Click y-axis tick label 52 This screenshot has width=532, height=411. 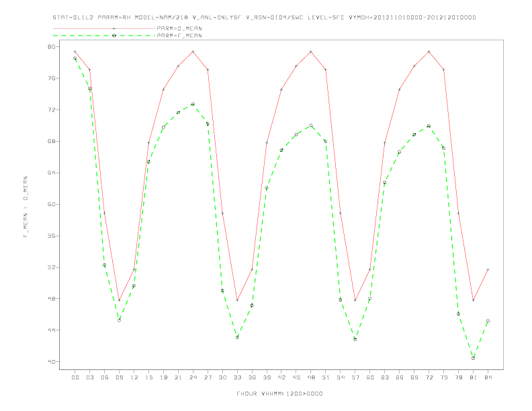pos(51,267)
